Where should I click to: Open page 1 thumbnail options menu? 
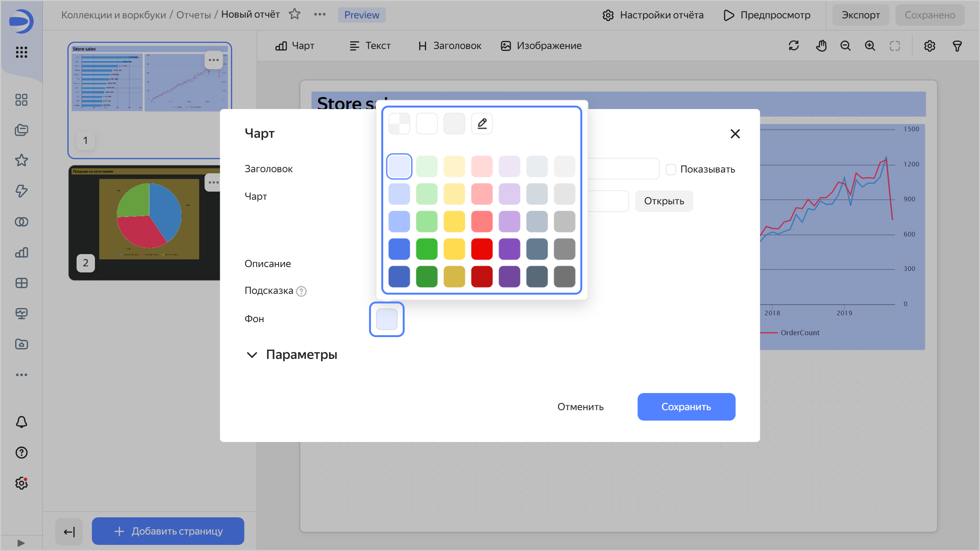tap(213, 60)
